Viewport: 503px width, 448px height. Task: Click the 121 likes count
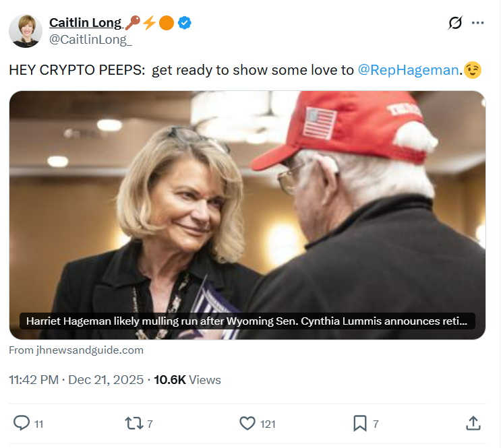point(268,424)
